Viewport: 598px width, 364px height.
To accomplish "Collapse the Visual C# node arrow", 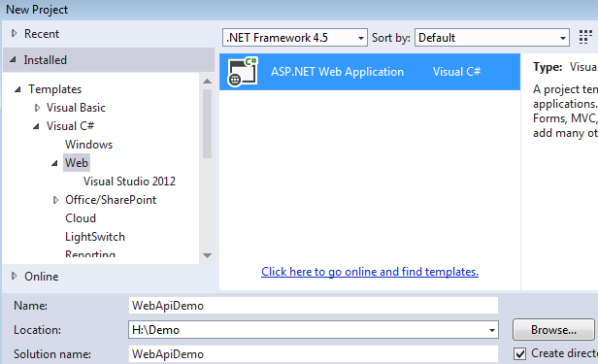I will pos(36,126).
